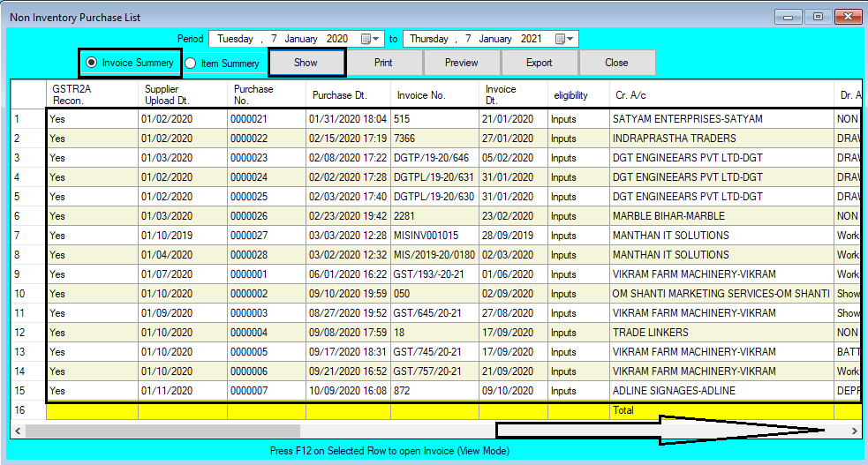Open the period end date calendar dropdown

564,39
